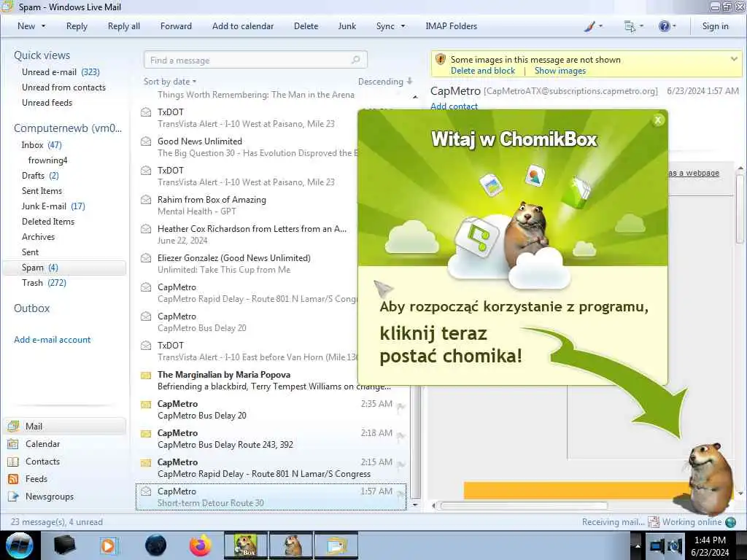Delete the selected message

(306, 26)
